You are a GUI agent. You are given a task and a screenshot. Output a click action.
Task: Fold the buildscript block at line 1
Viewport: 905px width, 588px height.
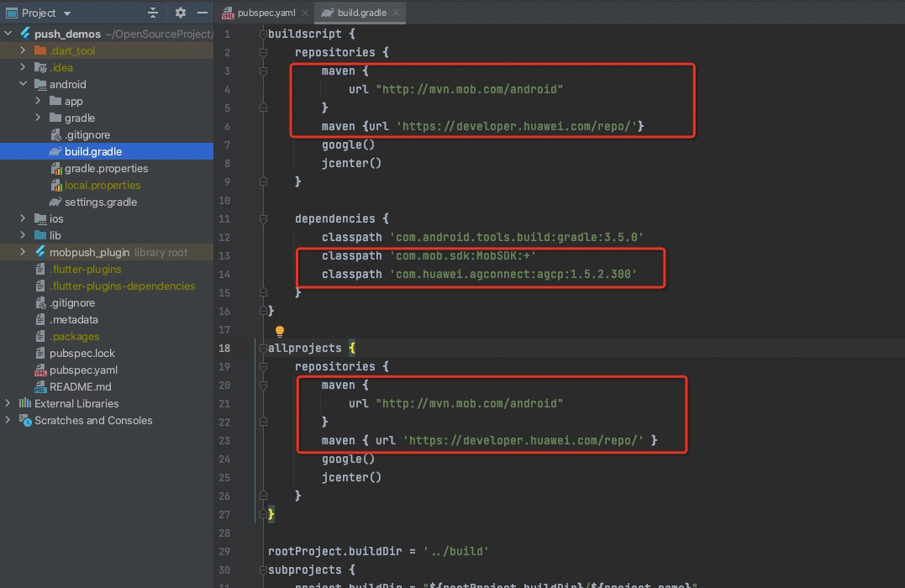click(x=263, y=34)
